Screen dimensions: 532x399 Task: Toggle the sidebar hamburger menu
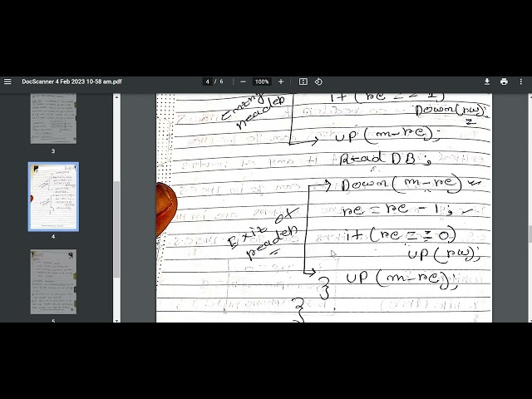pyautogui.click(x=7, y=81)
